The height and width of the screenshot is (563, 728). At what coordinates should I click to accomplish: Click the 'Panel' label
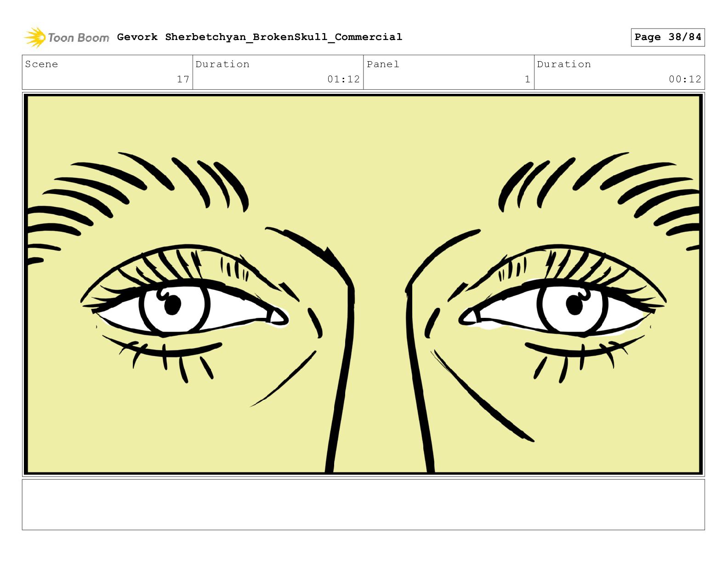point(383,64)
